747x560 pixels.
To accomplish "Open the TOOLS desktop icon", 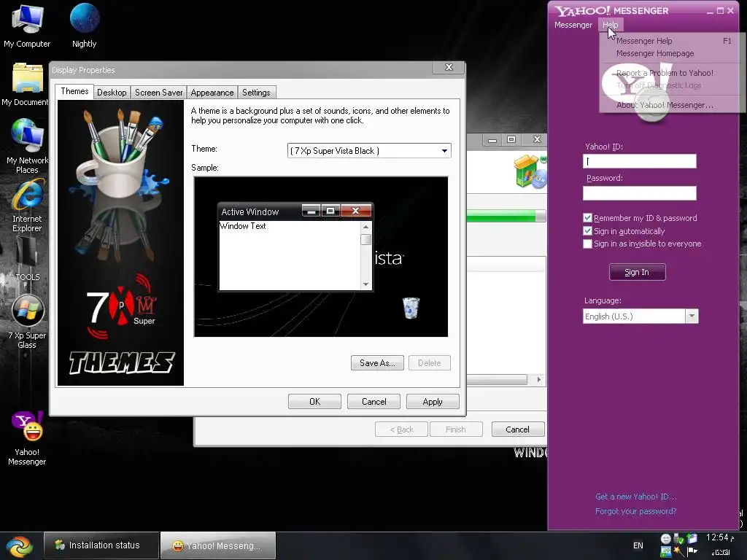I will (27, 260).
